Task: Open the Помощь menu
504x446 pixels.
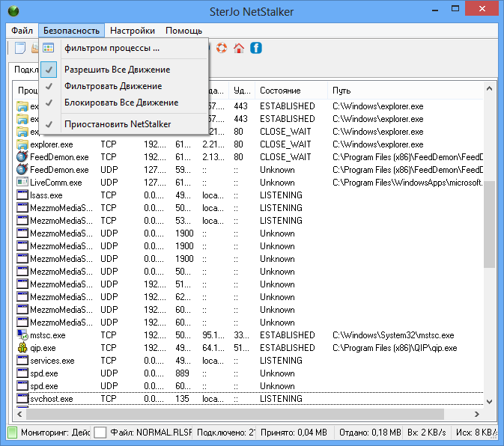Action: [184, 31]
